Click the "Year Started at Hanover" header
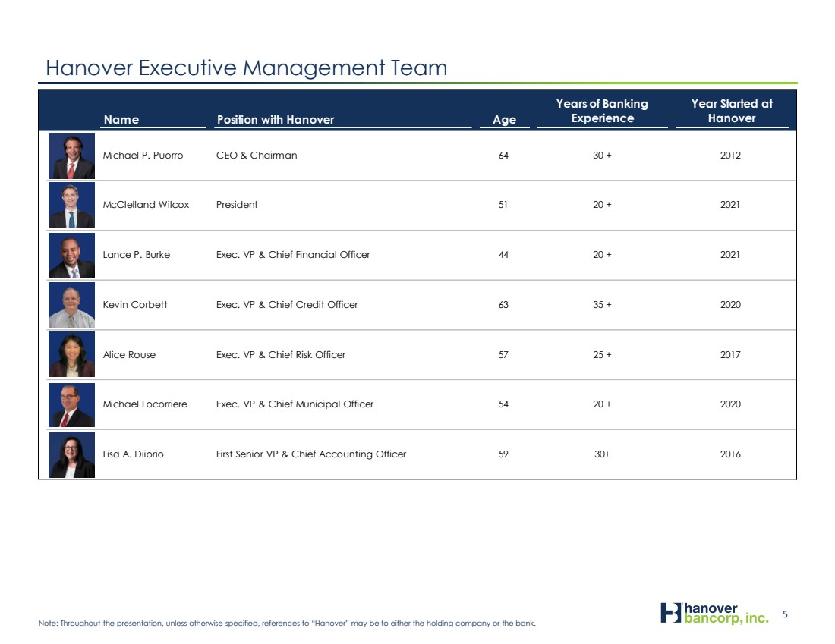The height and width of the screenshot is (644, 835). pos(732,111)
